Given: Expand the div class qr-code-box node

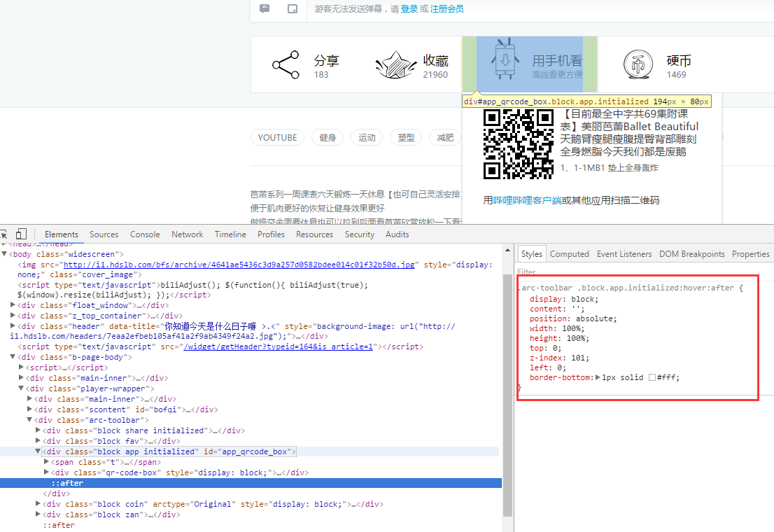Looking at the screenshot, I should (x=46, y=472).
